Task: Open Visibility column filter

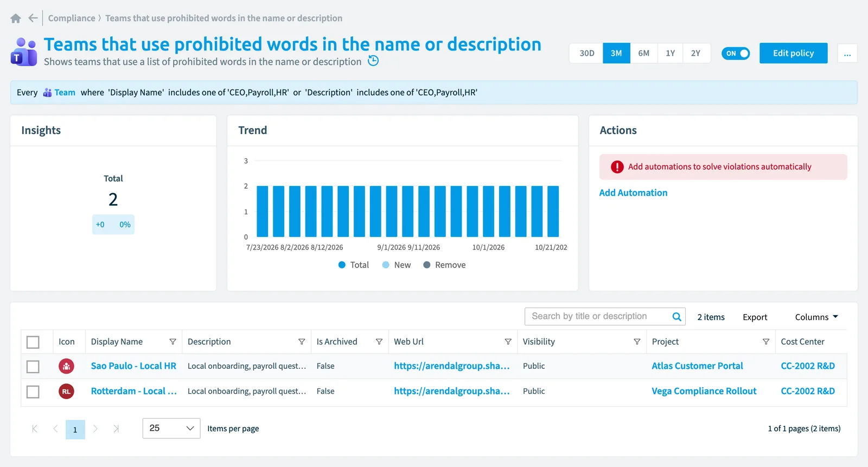Action: (x=637, y=342)
